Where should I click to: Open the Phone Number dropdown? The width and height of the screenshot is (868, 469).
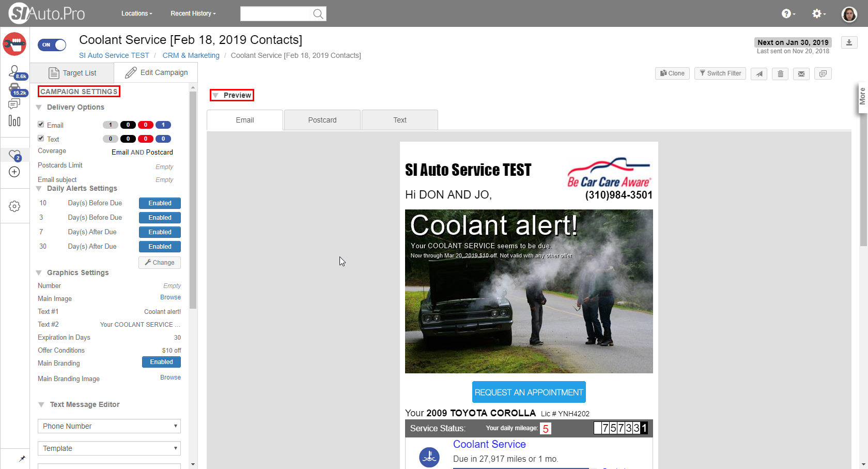[x=109, y=426]
